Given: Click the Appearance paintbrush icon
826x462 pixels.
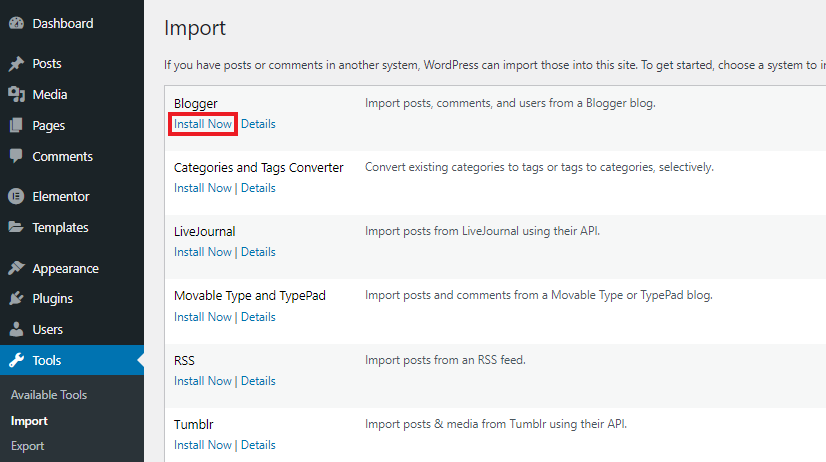Looking at the screenshot, I should click(x=16, y=269).
